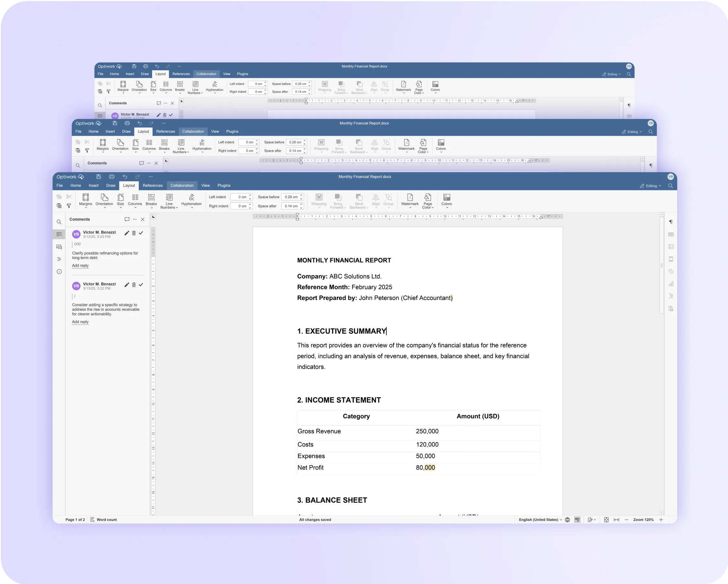The height and width of the screenshot is (584, 728).
Task: Delete the 3:22 PM comment by Victor
Action: pos(134,285)
